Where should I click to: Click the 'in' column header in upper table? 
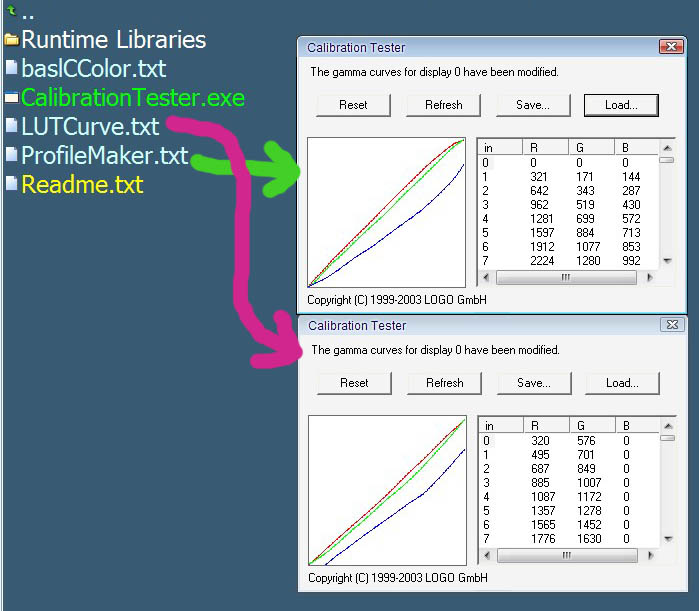500,148
